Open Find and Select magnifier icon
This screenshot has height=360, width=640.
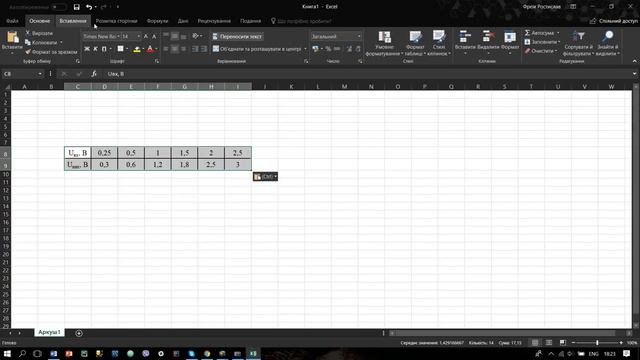click(x=607, y=37)
